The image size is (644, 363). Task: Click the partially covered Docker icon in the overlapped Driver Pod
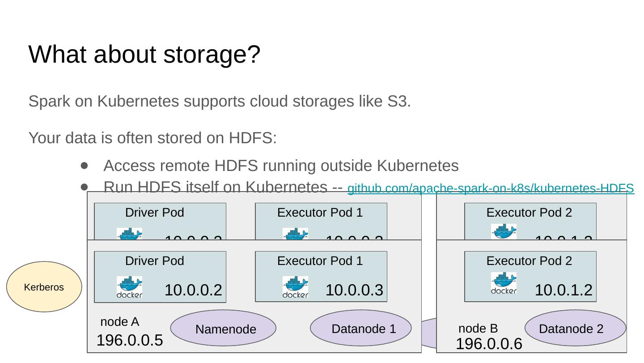[x=129, y=233]
